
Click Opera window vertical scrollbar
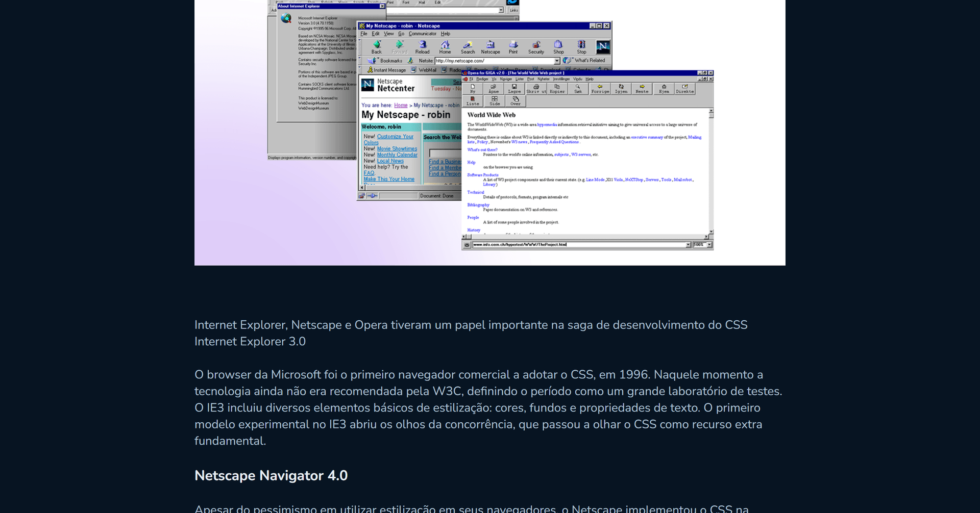pyautogui.click(x=711, y=171)
